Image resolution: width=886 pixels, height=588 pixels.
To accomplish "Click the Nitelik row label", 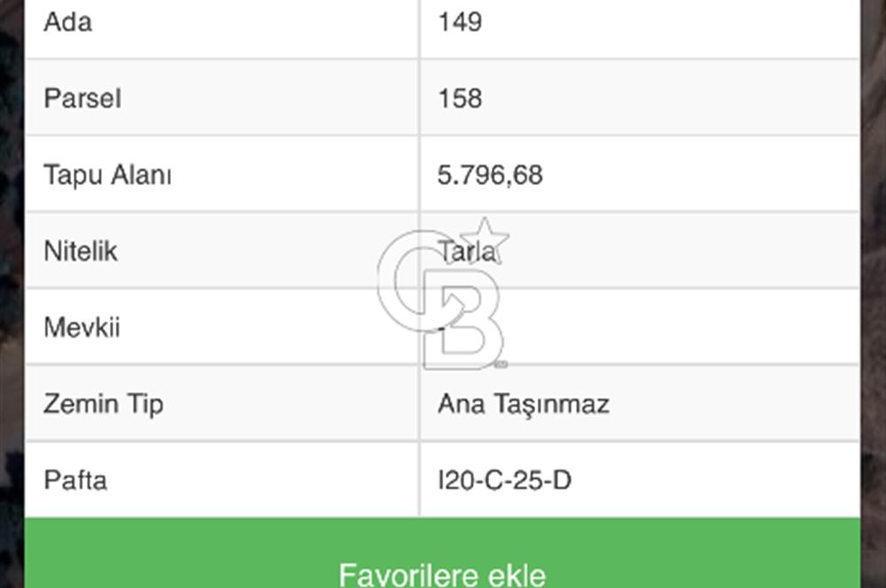I will [81, 251].
